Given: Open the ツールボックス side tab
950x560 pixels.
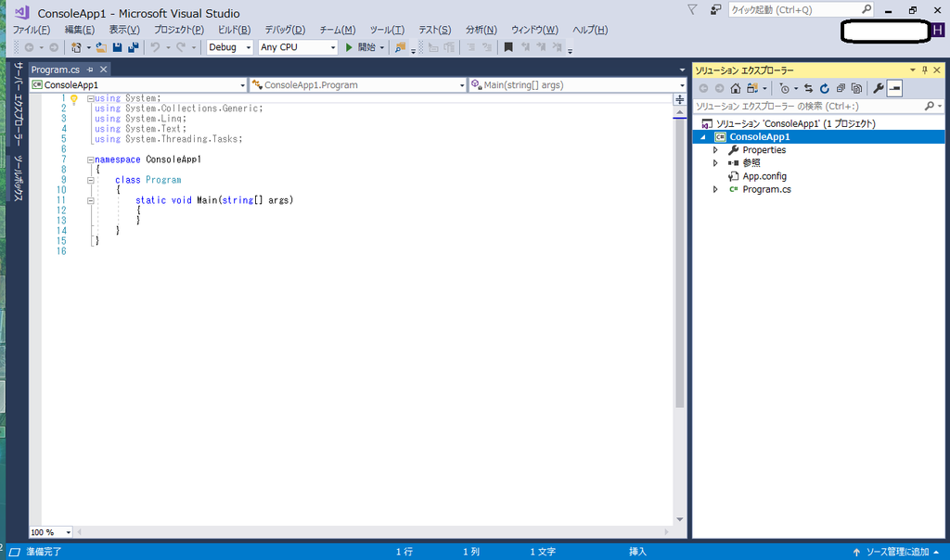Looking at the screenshot, I should click(x=19, y=178).
